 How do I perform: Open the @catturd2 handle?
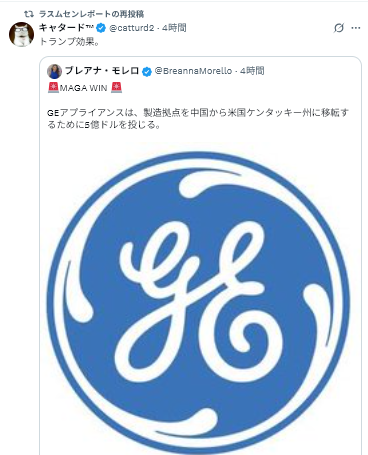[x=132, y=28]
